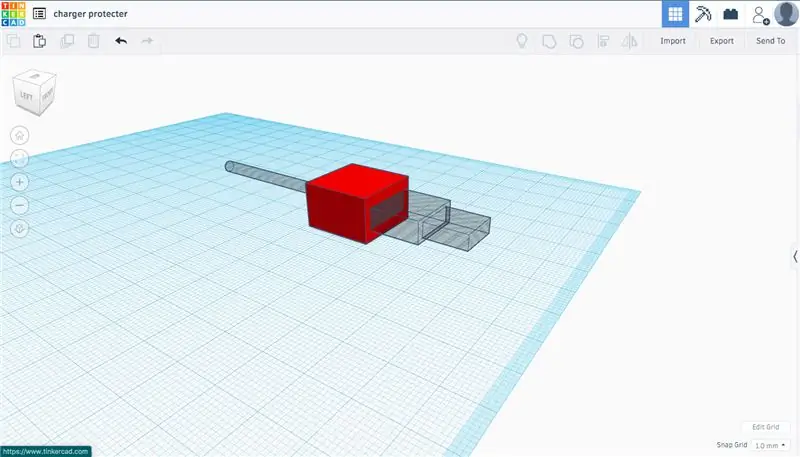Click the Home view button
The width and height of the screenshot is (800, 457).
[19, 135]
